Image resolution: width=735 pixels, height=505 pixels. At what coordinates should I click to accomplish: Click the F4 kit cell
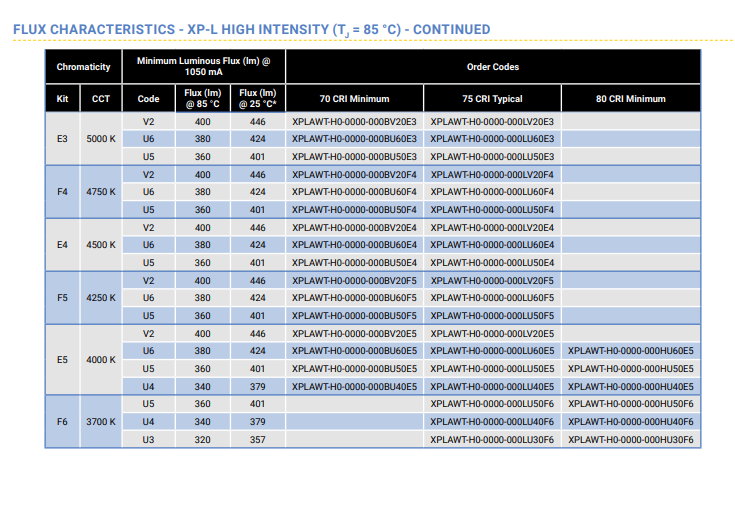click(62, 192)
